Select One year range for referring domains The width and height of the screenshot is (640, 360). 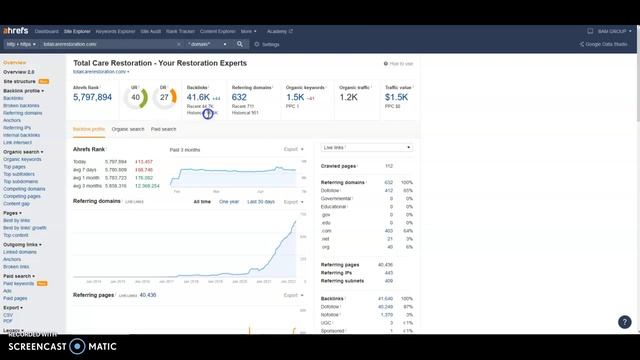[x=229, y=202]
